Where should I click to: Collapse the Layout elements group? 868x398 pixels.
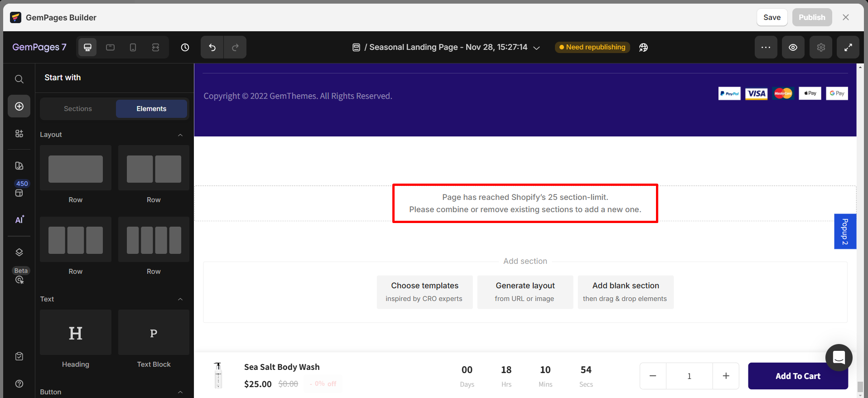[180, 135]
